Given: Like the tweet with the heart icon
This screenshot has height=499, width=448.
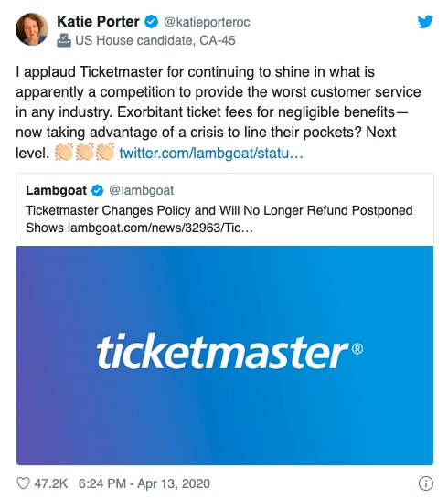Looking at the screenshot, I should coord(23,483).
